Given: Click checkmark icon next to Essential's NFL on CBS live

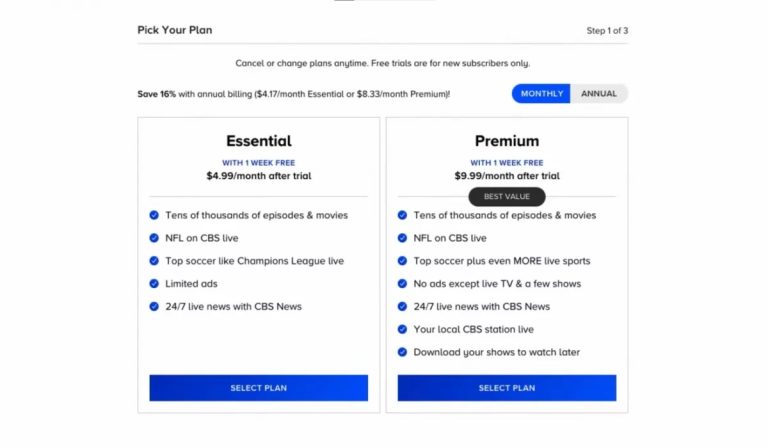Looking at the screenshot, I should coord(154,238).
